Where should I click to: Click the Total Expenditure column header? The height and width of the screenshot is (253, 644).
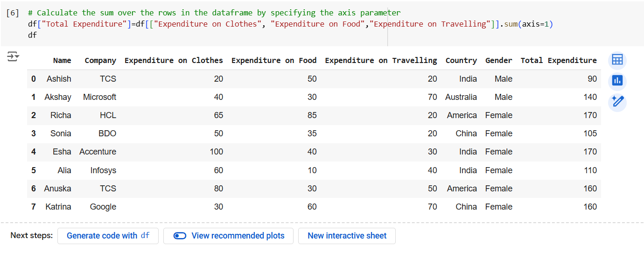[x=559, y=60]
